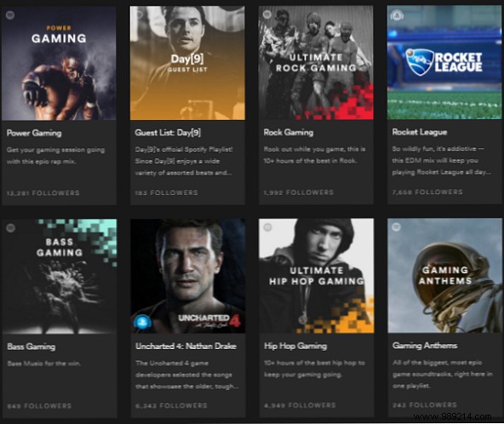This screenshot has width=504, height=424.
Task: Click Spotify logo on Rocket League cover
Action: [397, 14]
